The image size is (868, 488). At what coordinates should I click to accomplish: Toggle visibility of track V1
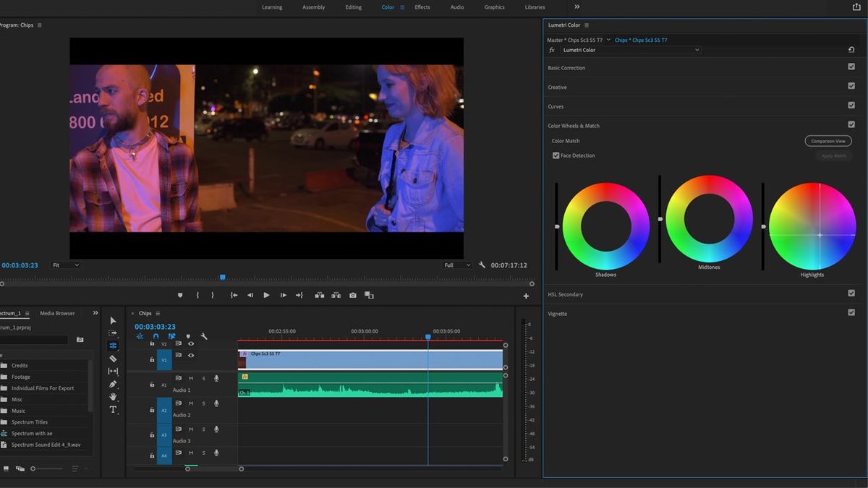(x=191, y=355)
